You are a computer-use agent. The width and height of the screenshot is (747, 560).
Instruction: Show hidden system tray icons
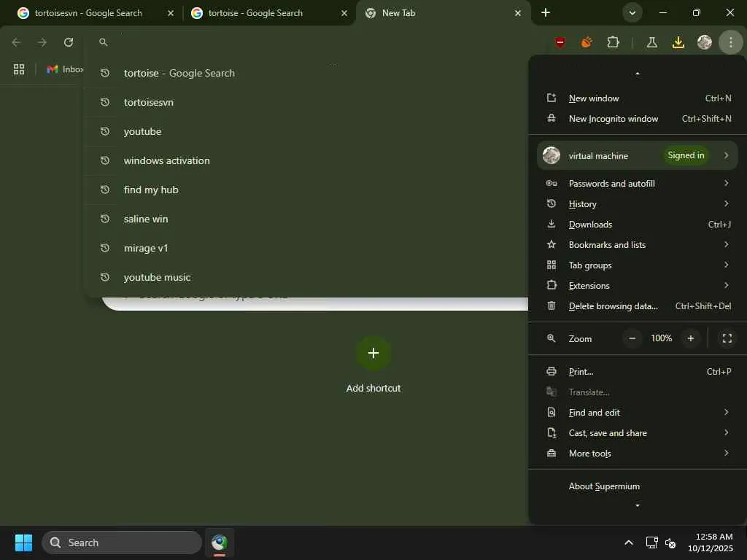[629, 542]
